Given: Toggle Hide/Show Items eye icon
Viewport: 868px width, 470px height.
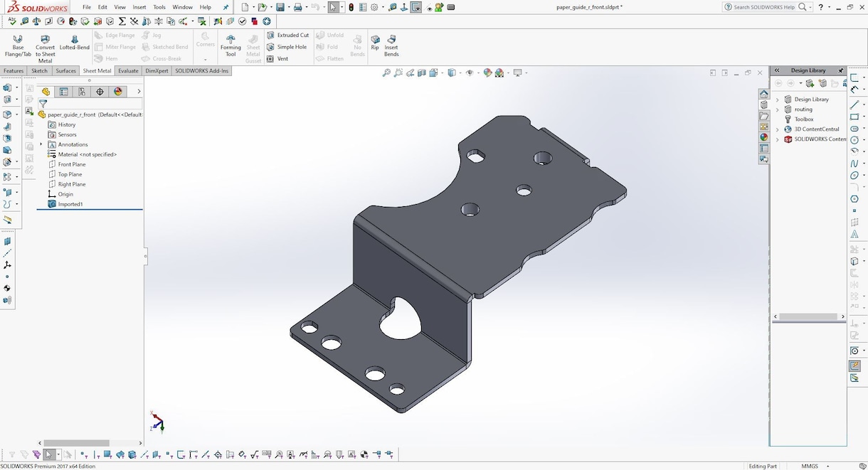Looking at the screenshot, I should (469, 73).
